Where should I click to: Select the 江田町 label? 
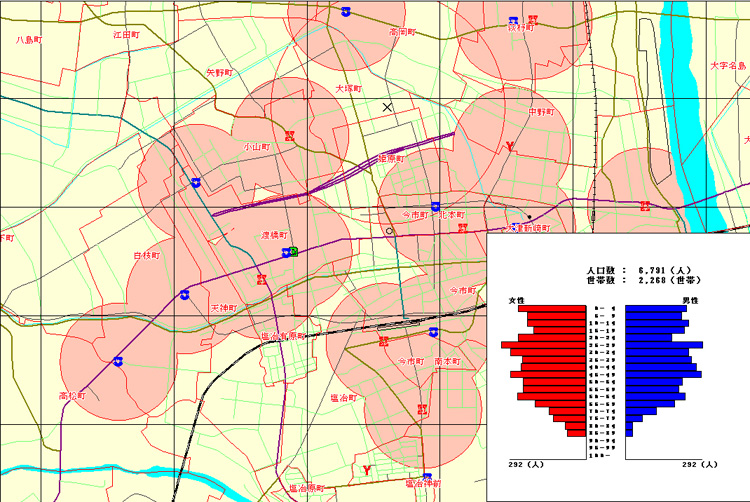(x=127, y=34)
